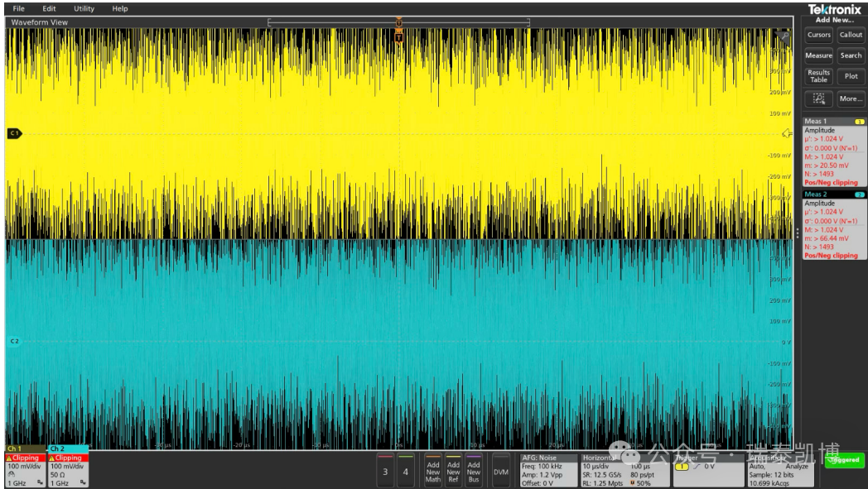Image resolution: width=868 pixels, height=489 pixels.
Task: Open the Measure panel
Action: (818, 55)
